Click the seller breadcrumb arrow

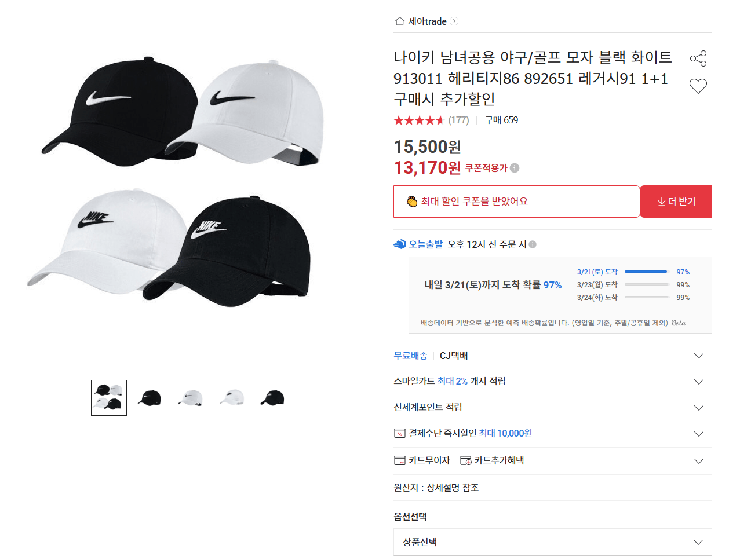click(x=454, y=21)
